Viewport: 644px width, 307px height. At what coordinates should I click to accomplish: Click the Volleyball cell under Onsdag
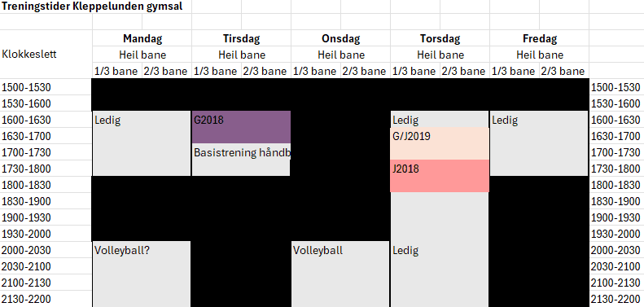click(340, 274)
